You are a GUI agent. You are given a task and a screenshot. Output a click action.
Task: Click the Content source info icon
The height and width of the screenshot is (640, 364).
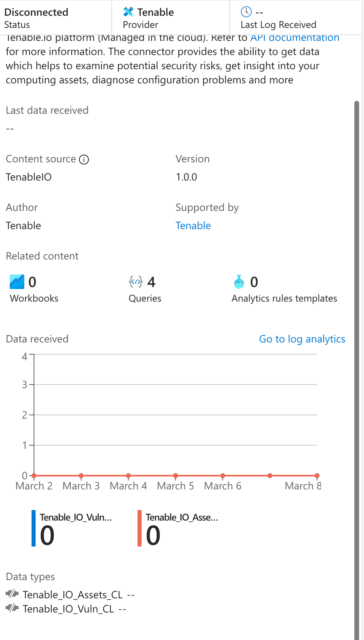(x=84, y=159)
